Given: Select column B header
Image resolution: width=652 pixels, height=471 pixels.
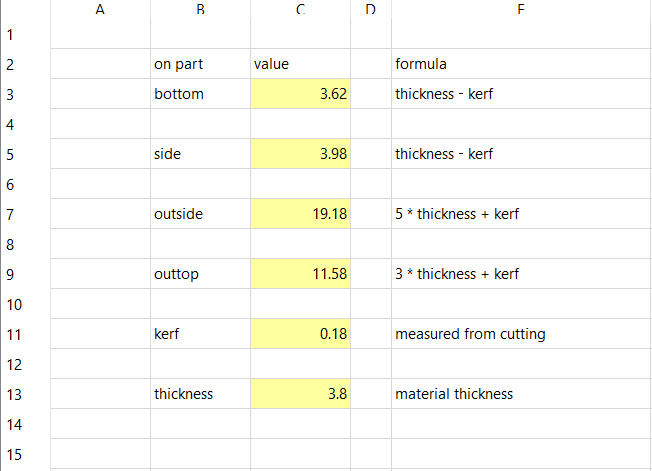Looking at the screenshot, I should coord(200,9).
